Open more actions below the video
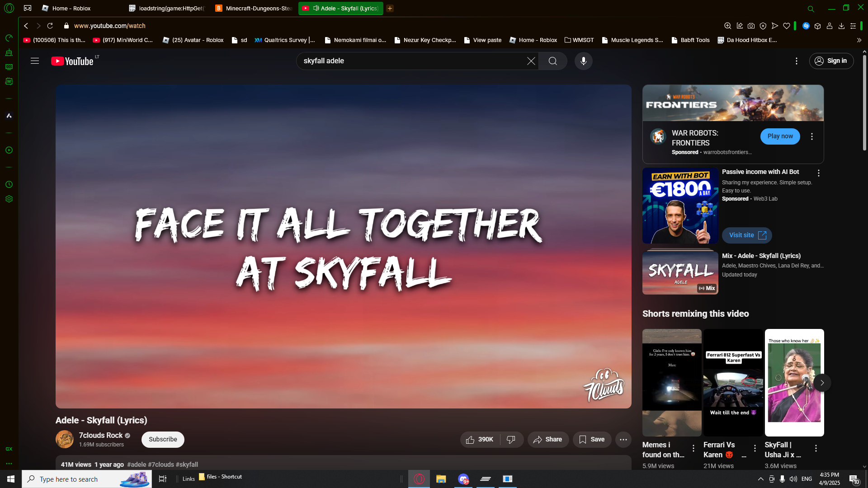This screenshot has width=868, height=488. 623,440
